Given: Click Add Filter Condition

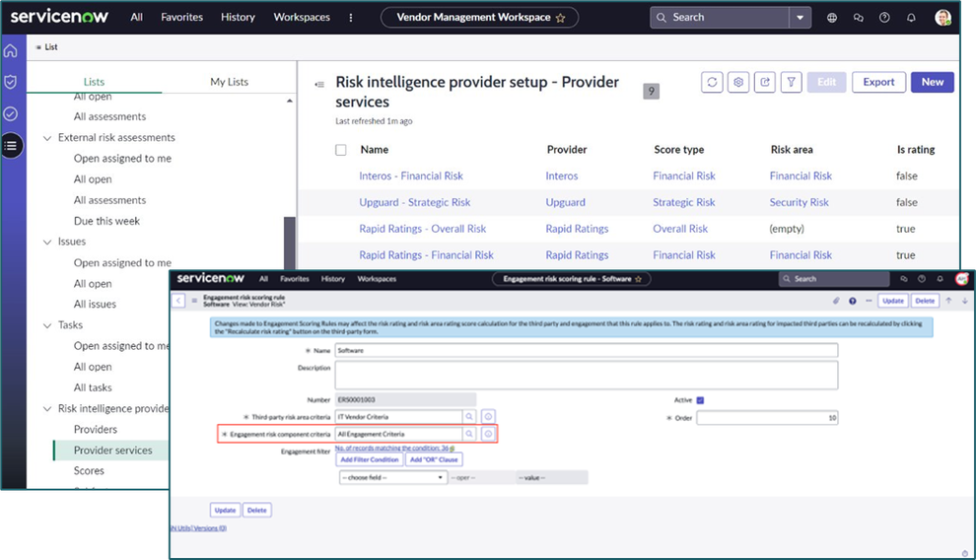Looking at the screenshot, I should 369,459.
